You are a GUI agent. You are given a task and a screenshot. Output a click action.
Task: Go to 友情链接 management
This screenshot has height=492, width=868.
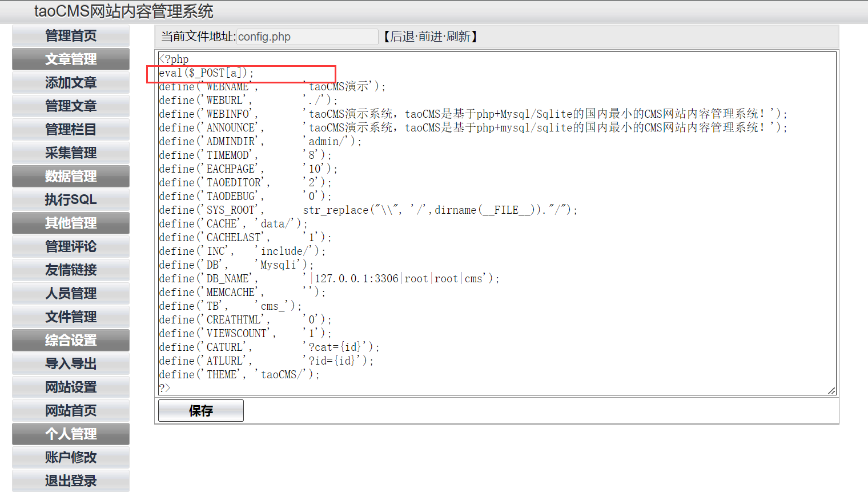pyautogui.click(x=71, y=270)
